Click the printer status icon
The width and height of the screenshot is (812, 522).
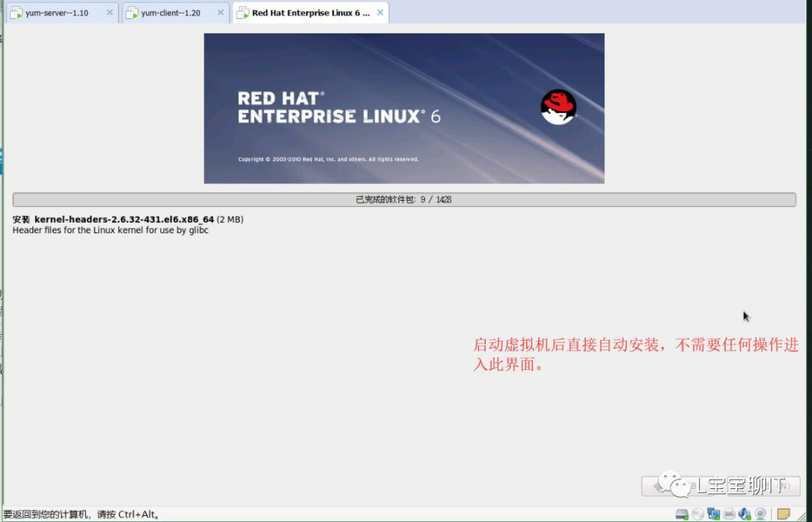point(729,513)
